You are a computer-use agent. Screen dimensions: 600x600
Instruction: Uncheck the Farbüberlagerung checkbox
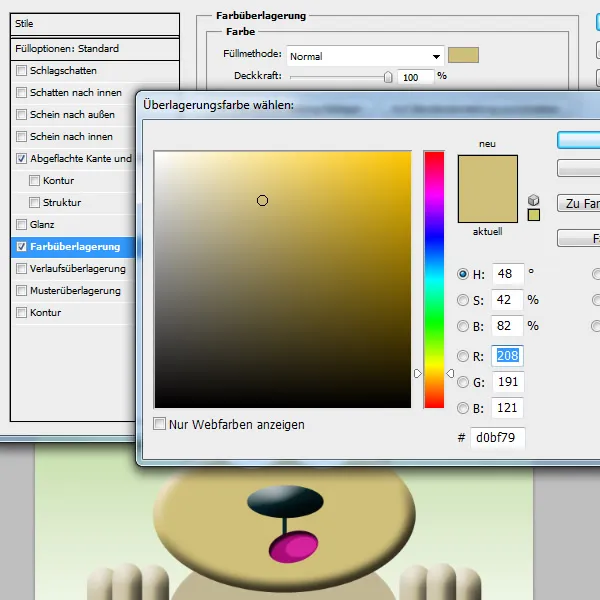[x=21, y=246]
